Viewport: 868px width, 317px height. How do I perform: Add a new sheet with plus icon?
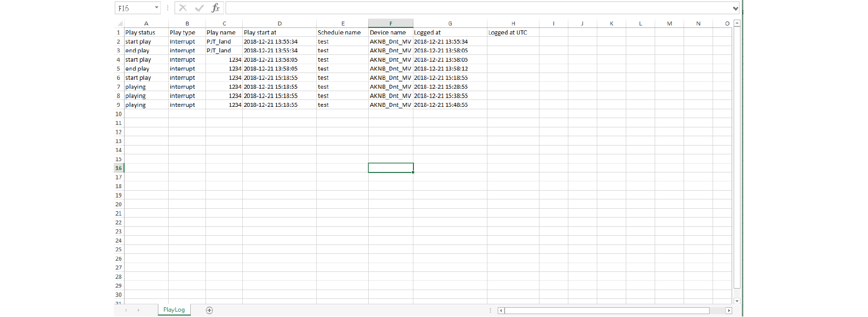(209, 310)
